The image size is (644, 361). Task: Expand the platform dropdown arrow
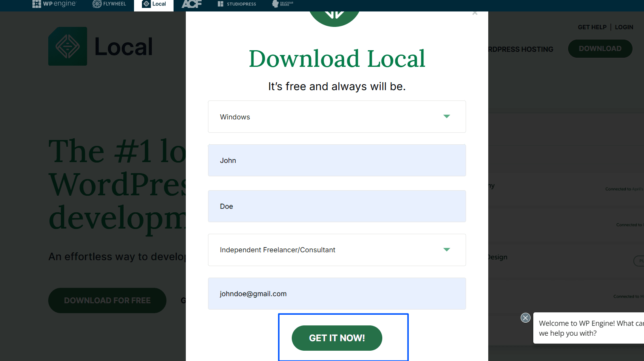pyautogui.click(x=447, y=117)
